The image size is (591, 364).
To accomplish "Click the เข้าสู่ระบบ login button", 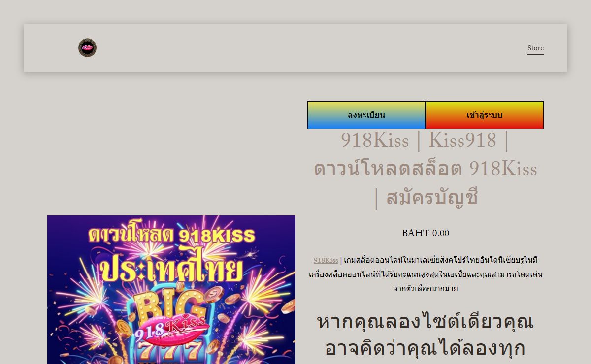I will click(x=485, y=115).
